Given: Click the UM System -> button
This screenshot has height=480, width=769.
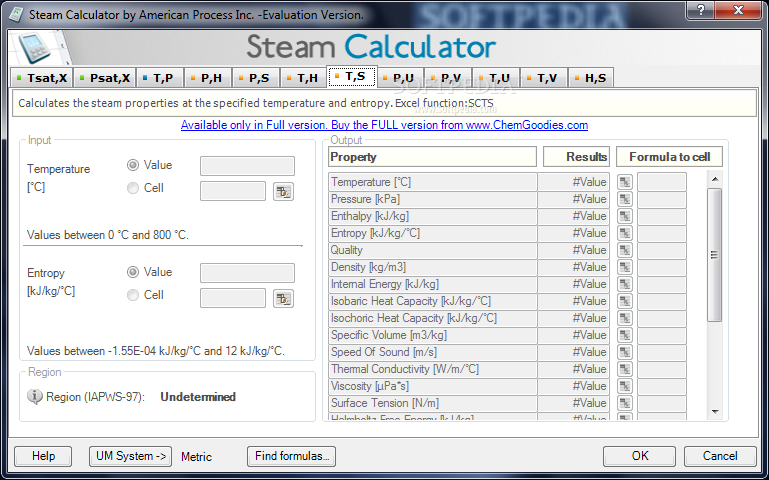Looking at the screenshot, I should (130, 456).
